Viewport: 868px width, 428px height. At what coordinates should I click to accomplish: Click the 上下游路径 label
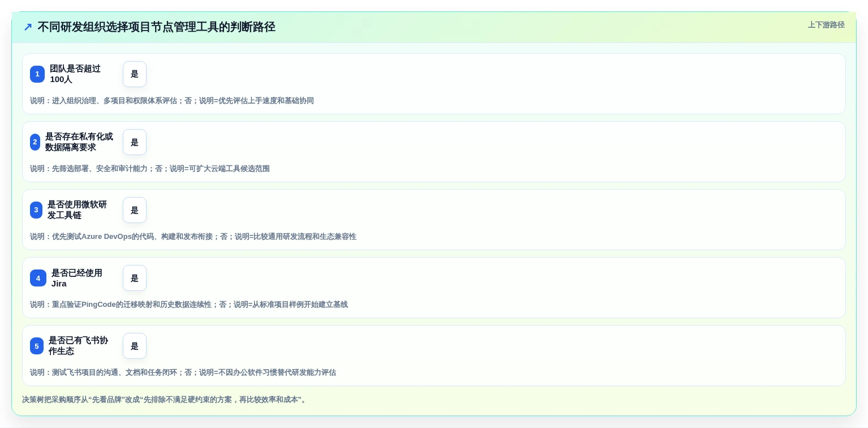(x=826, y=25)
